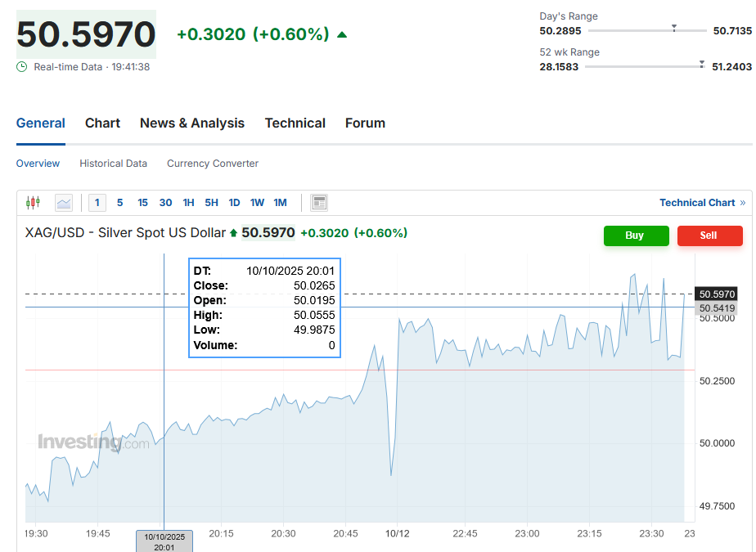Click the green up-arrow beside the price change
Screen dimensions: 756x552
click(x=342, y=34)
